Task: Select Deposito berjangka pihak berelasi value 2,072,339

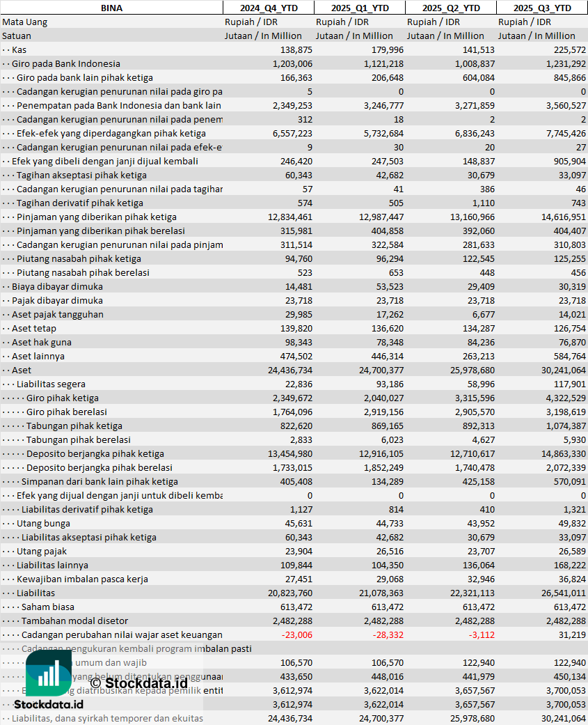Action: click(x=566, y=468)
